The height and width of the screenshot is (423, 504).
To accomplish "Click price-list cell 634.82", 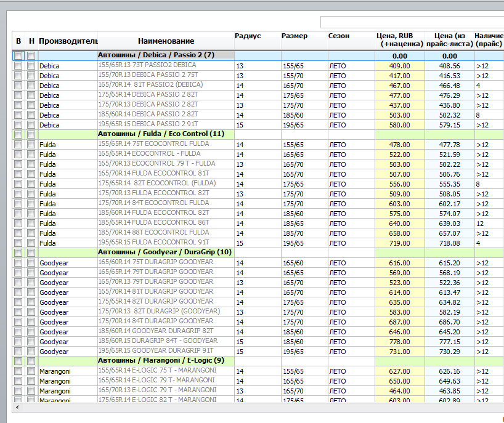I will click(449, 302).
